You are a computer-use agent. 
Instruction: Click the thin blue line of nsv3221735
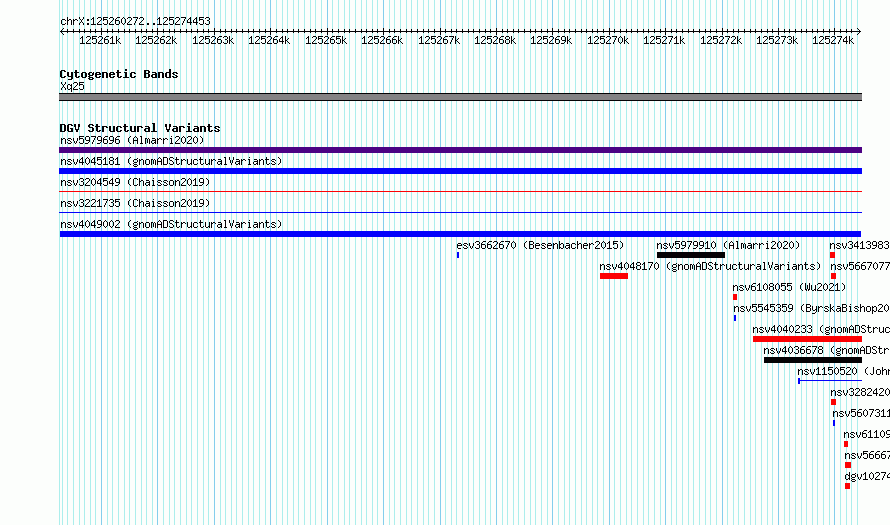coord(460,213)
